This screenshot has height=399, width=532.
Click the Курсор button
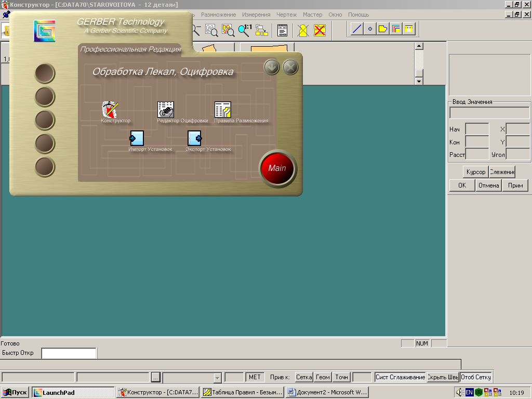tap(476, 171)
